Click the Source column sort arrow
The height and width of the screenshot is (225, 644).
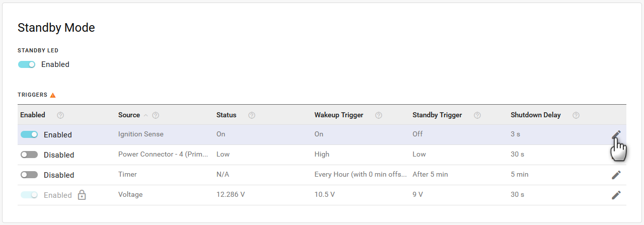[x=146, y=115]
